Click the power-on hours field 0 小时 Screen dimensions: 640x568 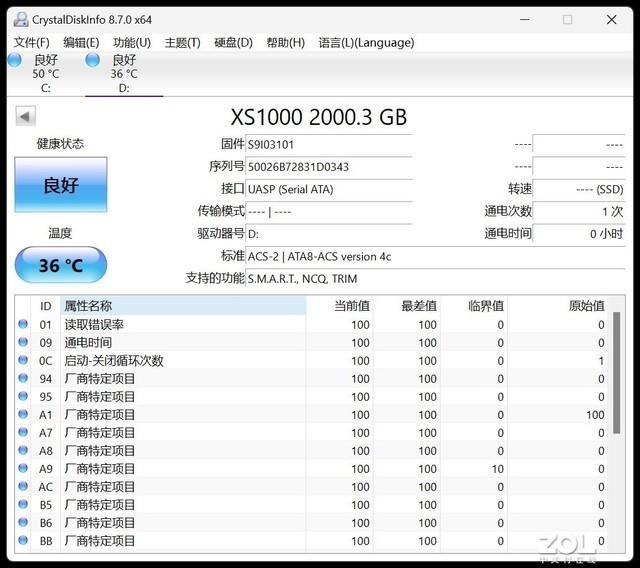(x=579, y=234)
